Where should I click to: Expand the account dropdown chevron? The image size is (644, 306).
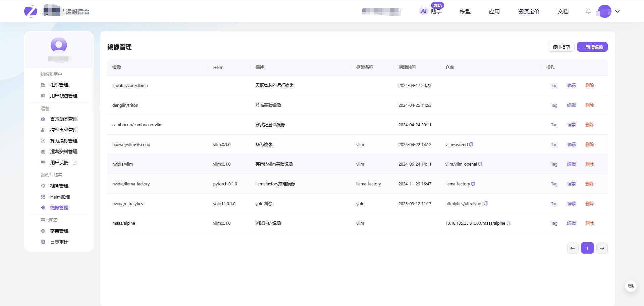618,11
